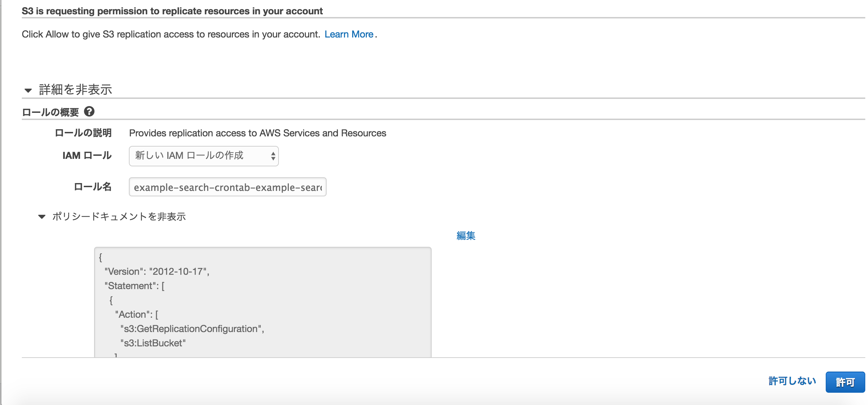Click the "Version": "2012-10-17" line
This screenshot has width=868, height=405.
click(157, 271)
